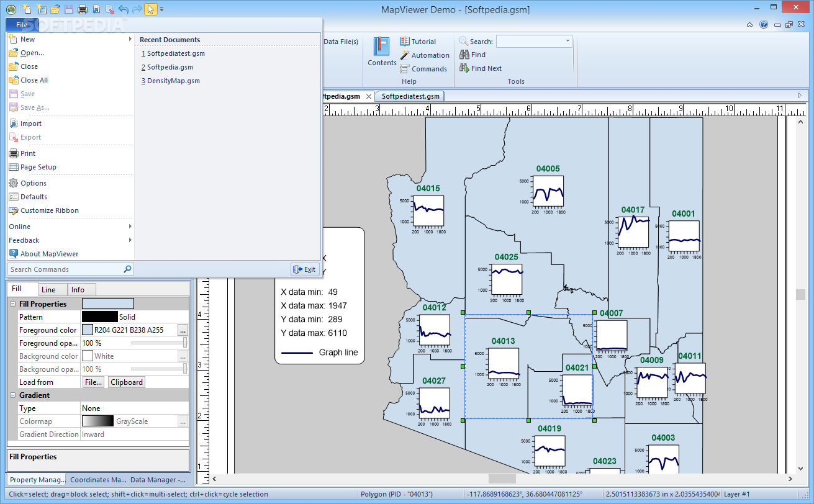The image size is (814, 504).
Task: Click the File menu tab
Action: pyautogui.click(x=22, y=25)
